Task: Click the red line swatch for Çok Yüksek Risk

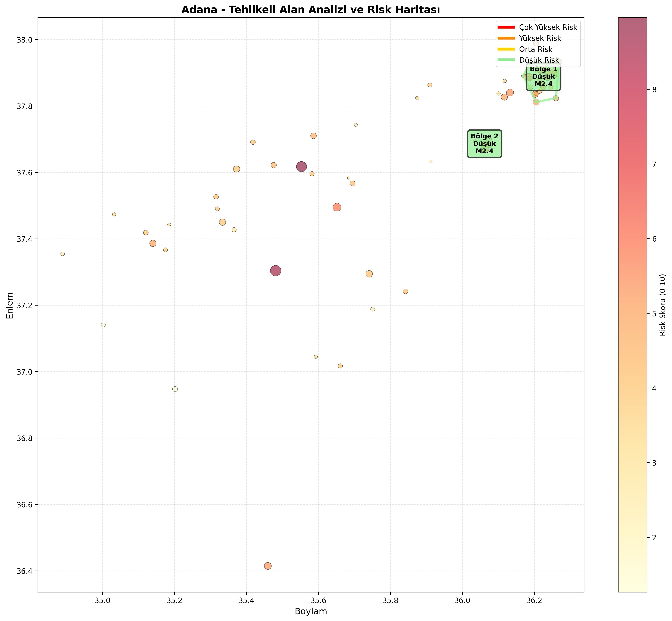Action: click(x=506, y=27)
